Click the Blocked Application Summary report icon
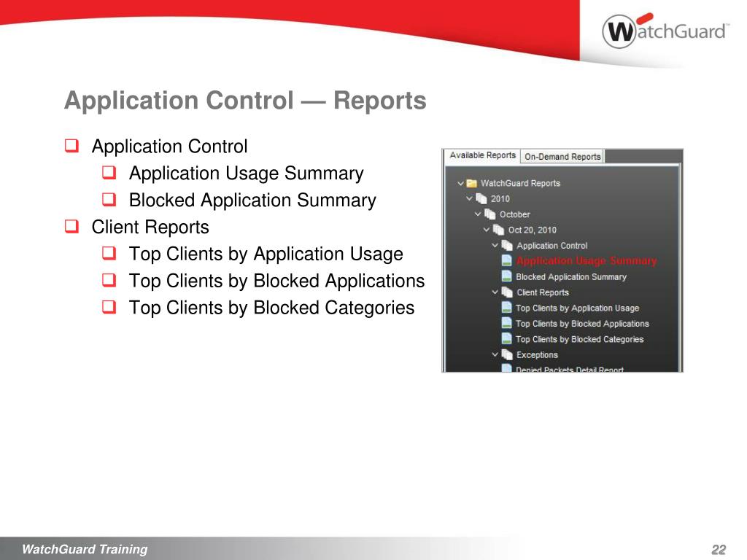Viewport: 747px width, 560px height. pyautogui.click(x=506, y=276)
